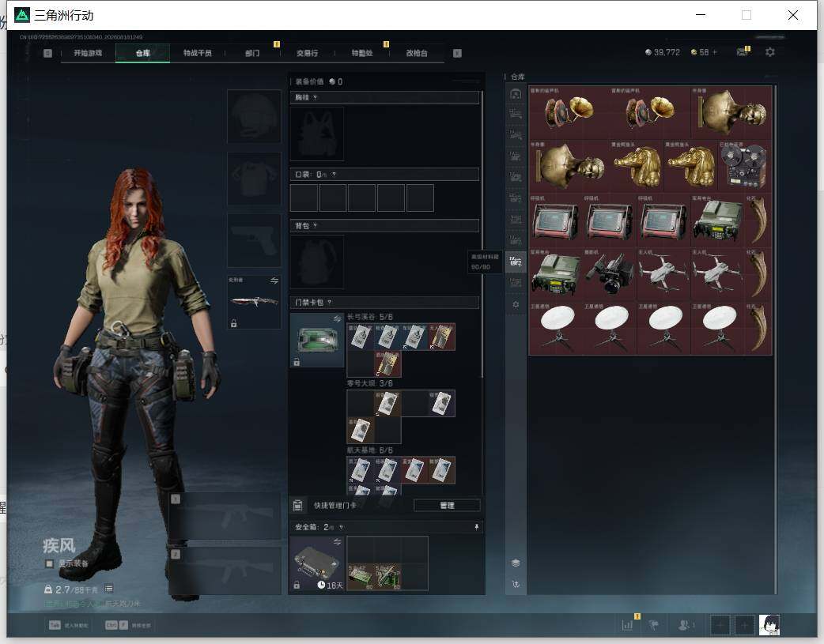This screenshot has height=644, width=824.
Task: Click the flag icon in bottom bar
Action: click(654, 625)
